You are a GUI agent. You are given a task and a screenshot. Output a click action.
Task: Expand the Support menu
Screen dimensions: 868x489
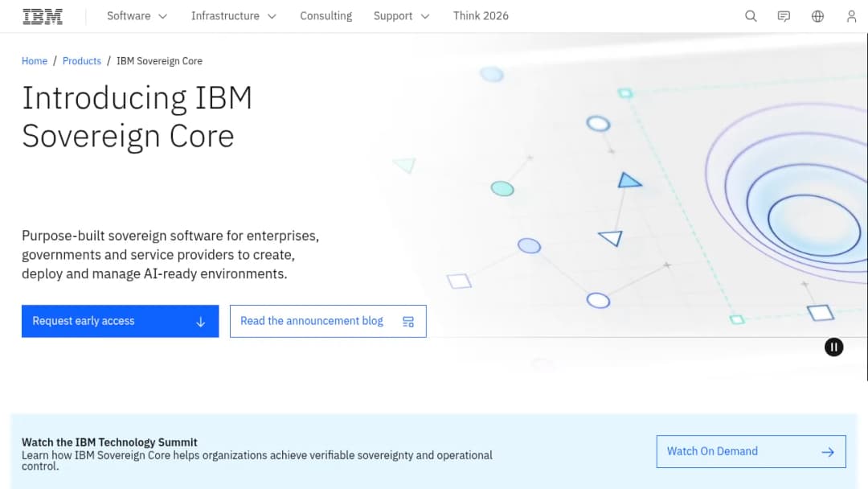(x=401, y=16)
